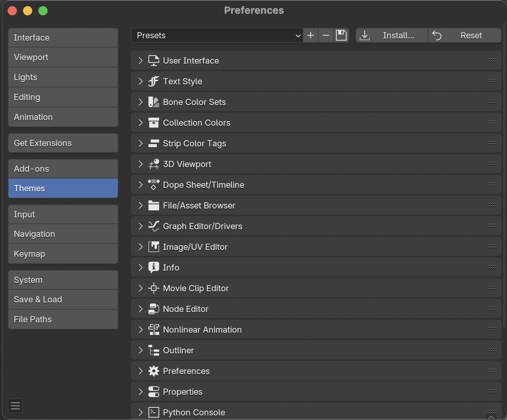Open the File Paths section
The height and width of the screenshot is (420, 507).
pos(63,319)
